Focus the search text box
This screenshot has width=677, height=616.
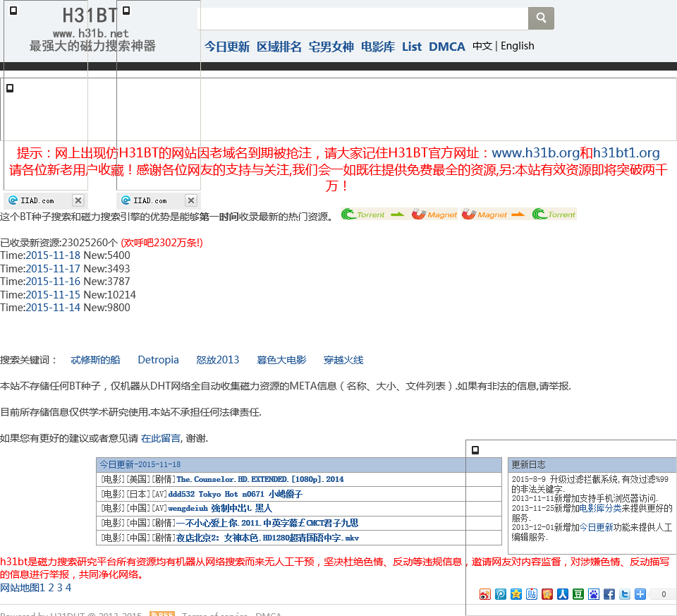pyautogui.click(x=362, y=18)
